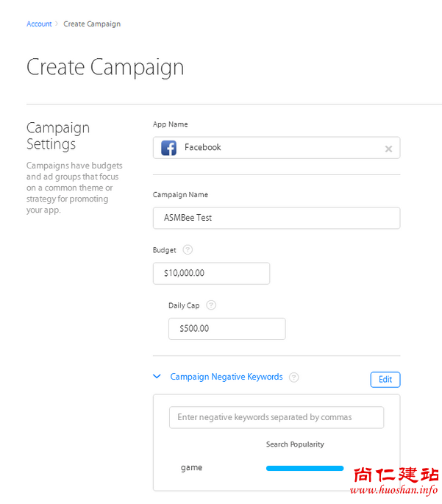
Task: Open the Budget help question mark
Action: pyautogui.click(x=188, y=250)
